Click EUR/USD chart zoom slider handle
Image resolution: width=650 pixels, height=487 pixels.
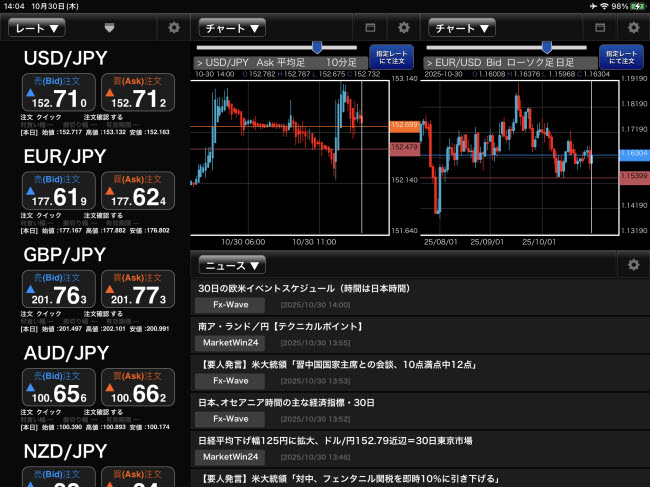(547, 47)
